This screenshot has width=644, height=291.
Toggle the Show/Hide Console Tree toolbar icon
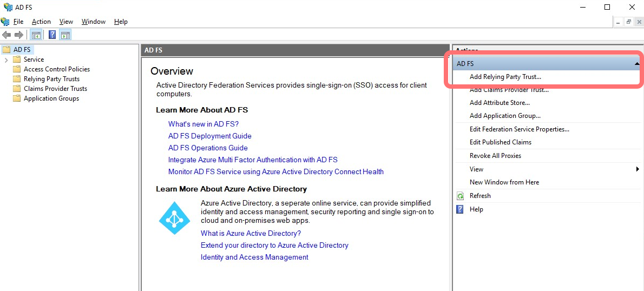tap(36, 35)
